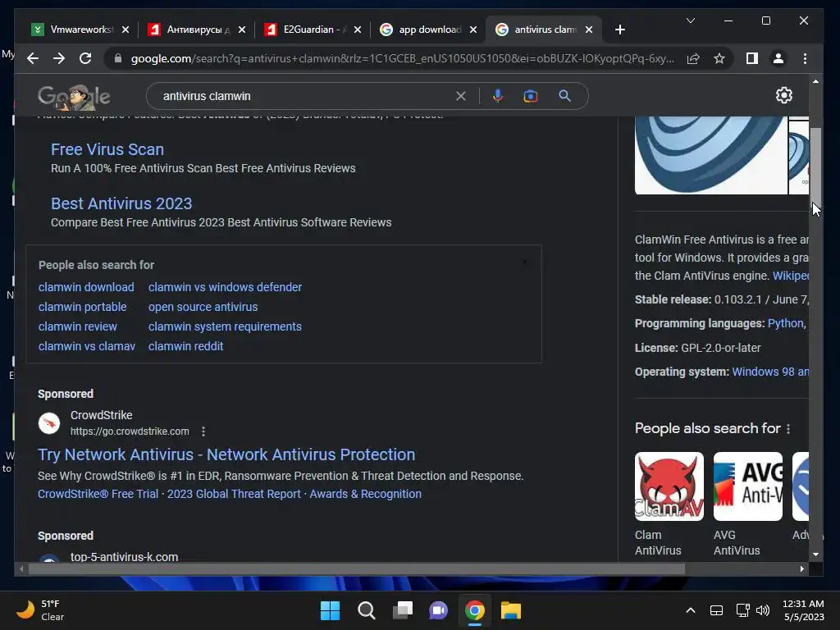840x630 pixels.
Task: Open Clam AntiVirus thumbnail
Action: 669,486
